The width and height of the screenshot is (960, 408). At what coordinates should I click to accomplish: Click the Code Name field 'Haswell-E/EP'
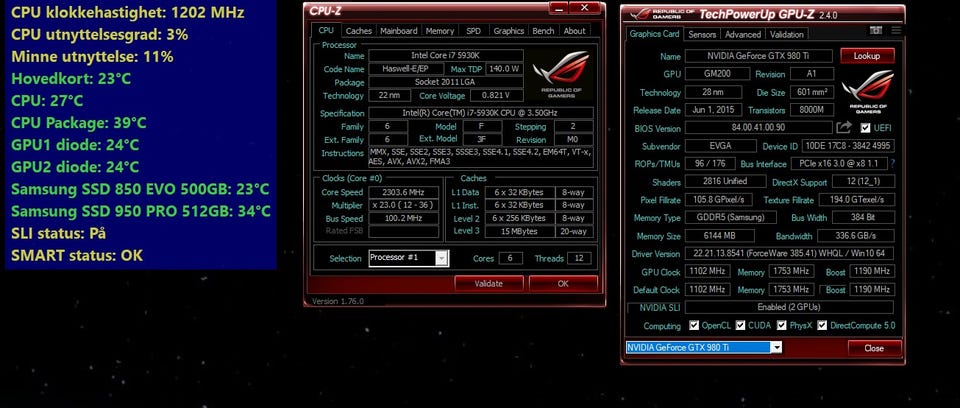(x=406, y=69)
